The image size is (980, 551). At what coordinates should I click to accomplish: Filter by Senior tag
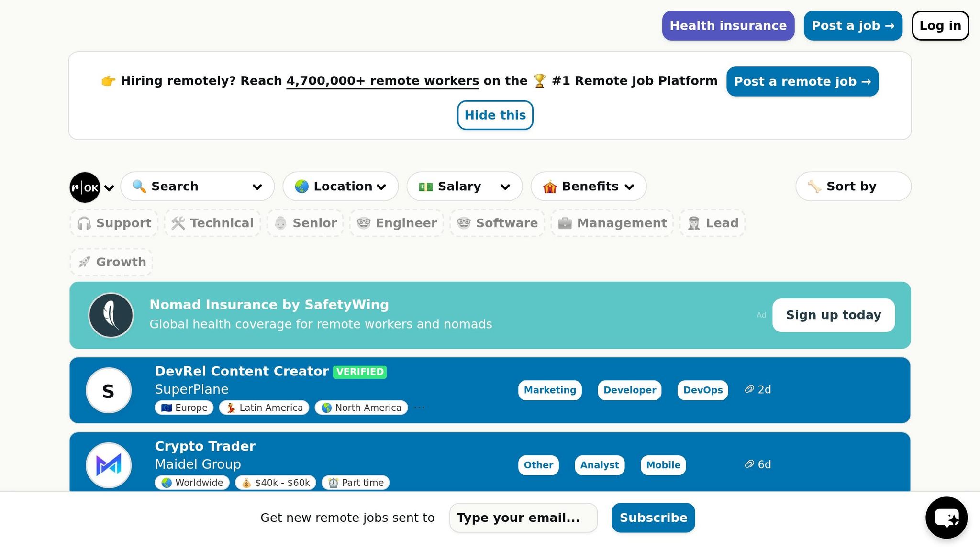[x=305, y=223]
